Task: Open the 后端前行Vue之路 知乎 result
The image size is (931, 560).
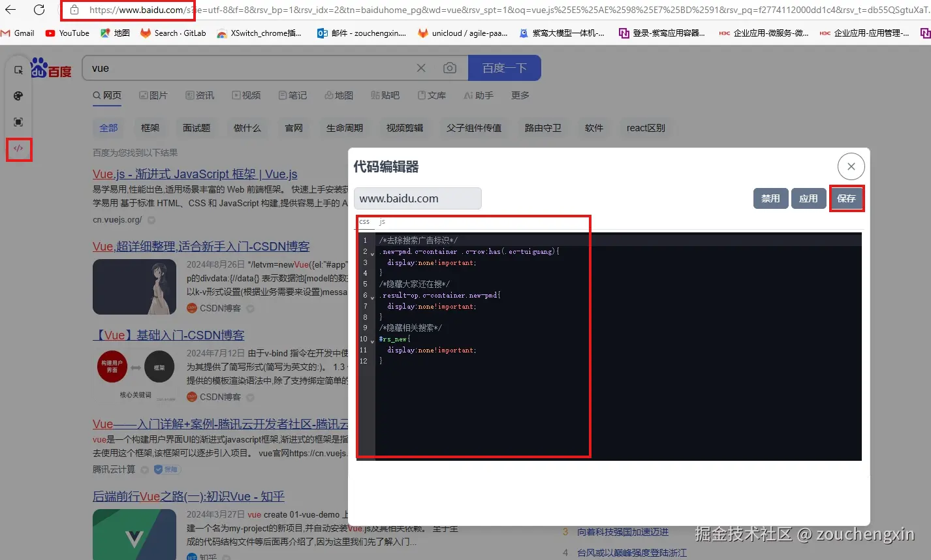Action: click(x=189, y=497)
